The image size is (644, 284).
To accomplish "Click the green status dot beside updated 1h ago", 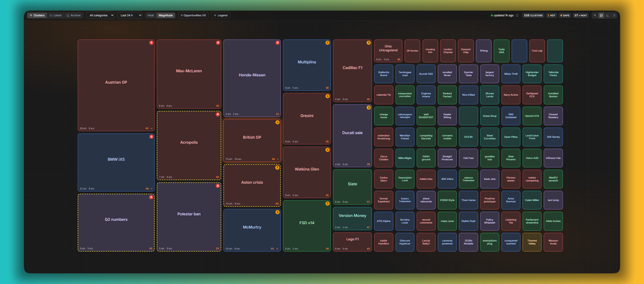I will click(492, 15).
